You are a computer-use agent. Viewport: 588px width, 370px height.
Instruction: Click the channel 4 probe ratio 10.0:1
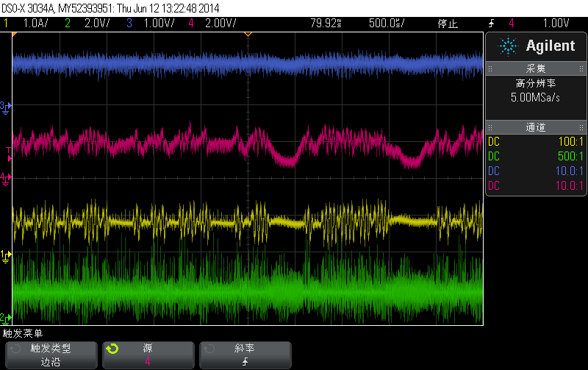point(569,185)
